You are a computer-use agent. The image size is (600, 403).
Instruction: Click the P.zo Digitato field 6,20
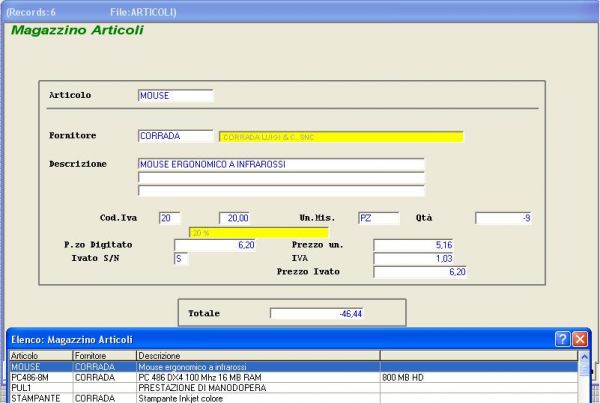click(x=214, y=245)
